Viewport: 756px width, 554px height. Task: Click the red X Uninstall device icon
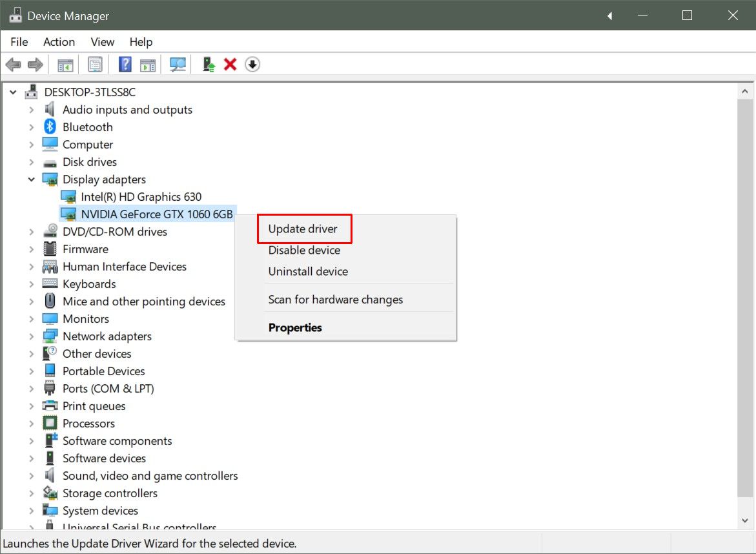pos(230,64)
